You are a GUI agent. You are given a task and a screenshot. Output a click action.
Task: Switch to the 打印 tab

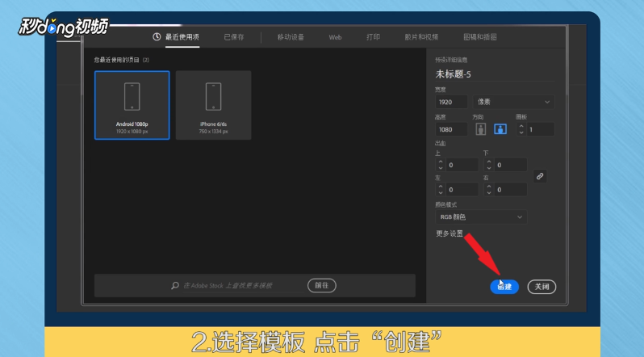point(373,37)
